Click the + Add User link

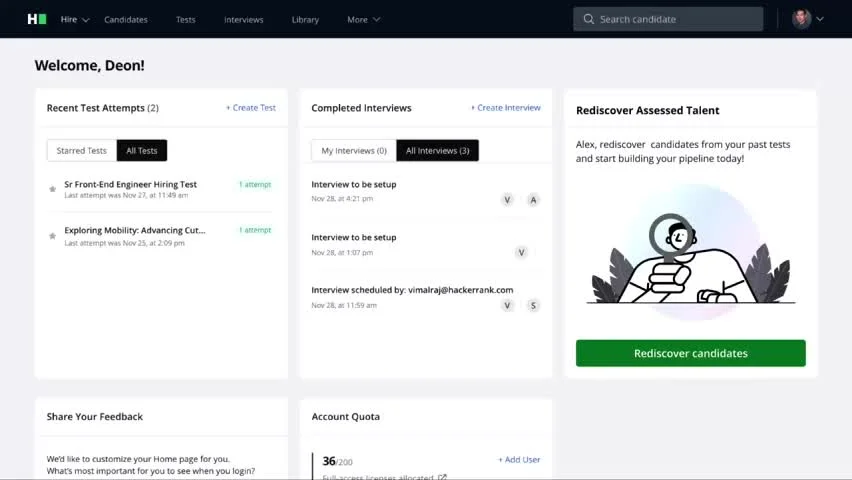519,460
